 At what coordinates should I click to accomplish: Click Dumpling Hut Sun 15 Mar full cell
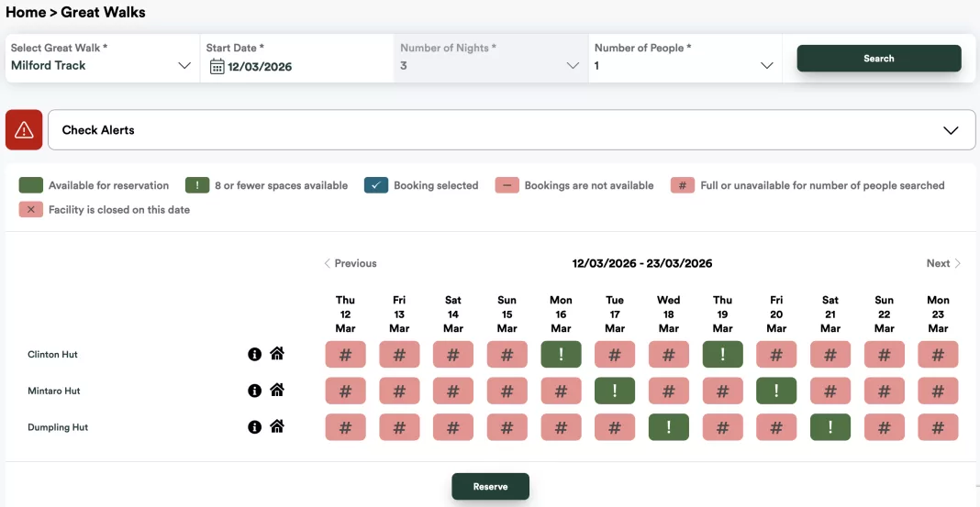click(x=507, y=427)
